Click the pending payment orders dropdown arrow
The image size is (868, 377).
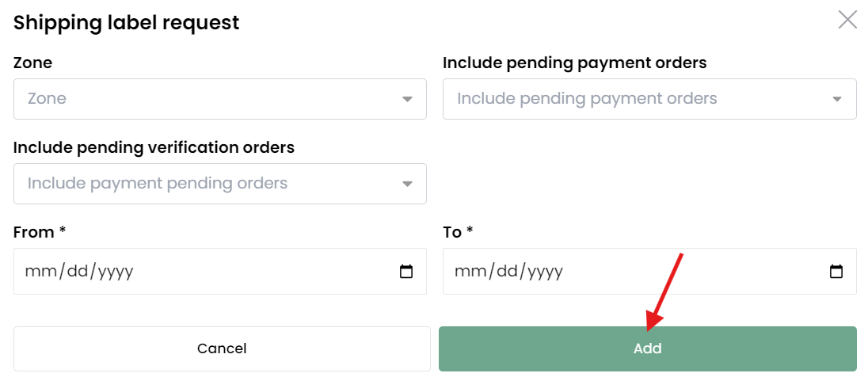(x=837, y=99)
